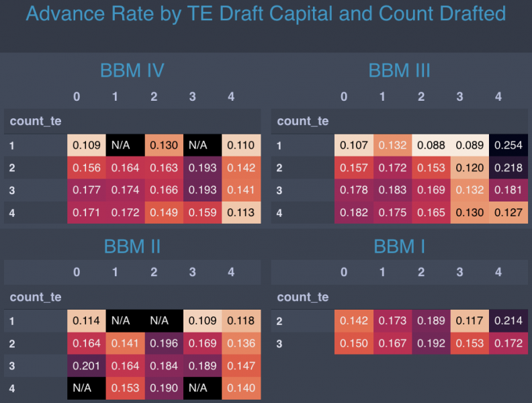Screen dimensions: 532x403
Task: Click the 0.127 cell in BBM III
Action: pyautogui.click(x=508, y=212)
